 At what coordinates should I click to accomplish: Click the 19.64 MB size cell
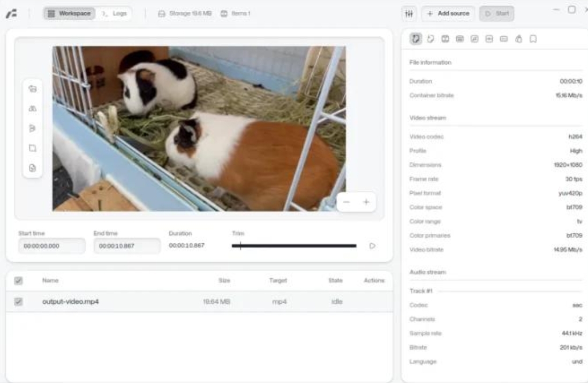pyautogui.click(x=216, y=302)
